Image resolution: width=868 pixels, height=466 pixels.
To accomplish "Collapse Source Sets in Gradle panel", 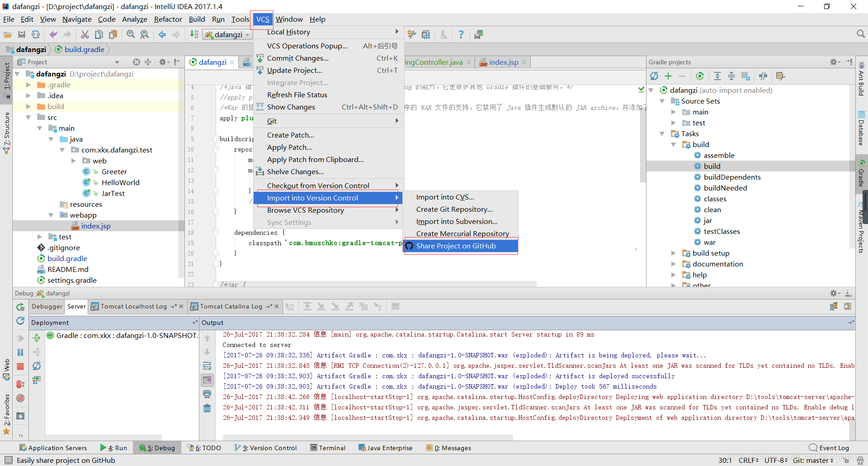I will pyautogui.click(x=662, y=101).
